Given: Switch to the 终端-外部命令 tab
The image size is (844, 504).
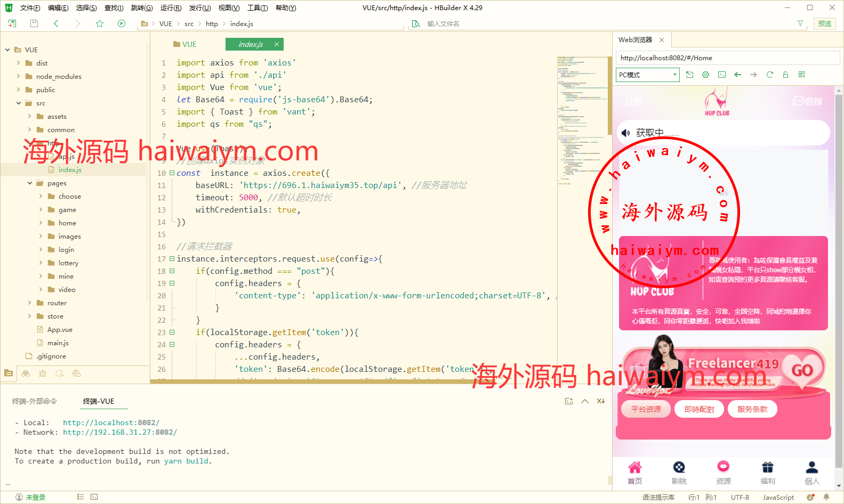Looking at the screenshot, I should click(35, 401).
